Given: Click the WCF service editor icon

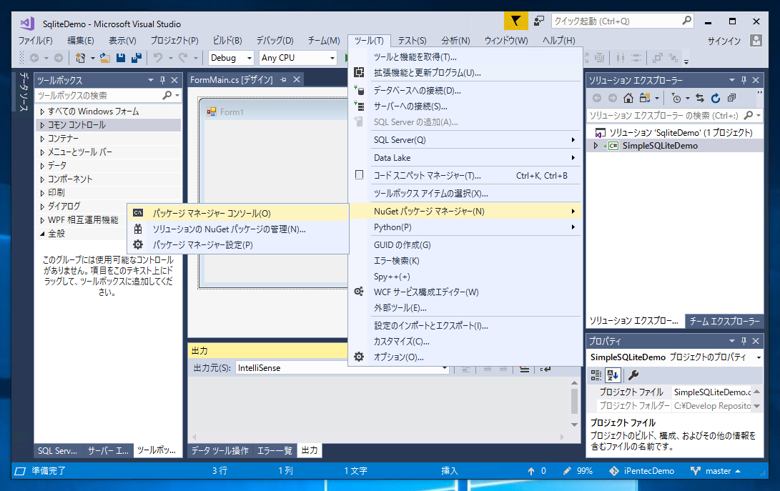Looking at the screenshot, I should tap(359, 292).
